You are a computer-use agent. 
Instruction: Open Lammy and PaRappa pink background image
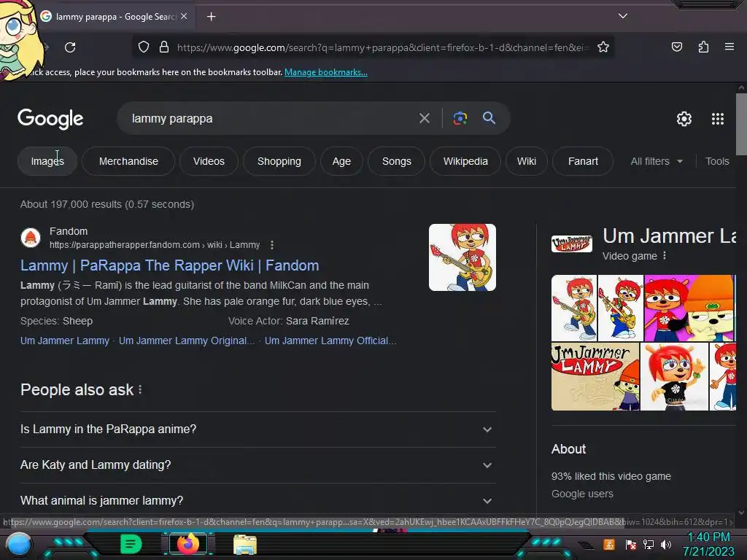pos(689,308)
